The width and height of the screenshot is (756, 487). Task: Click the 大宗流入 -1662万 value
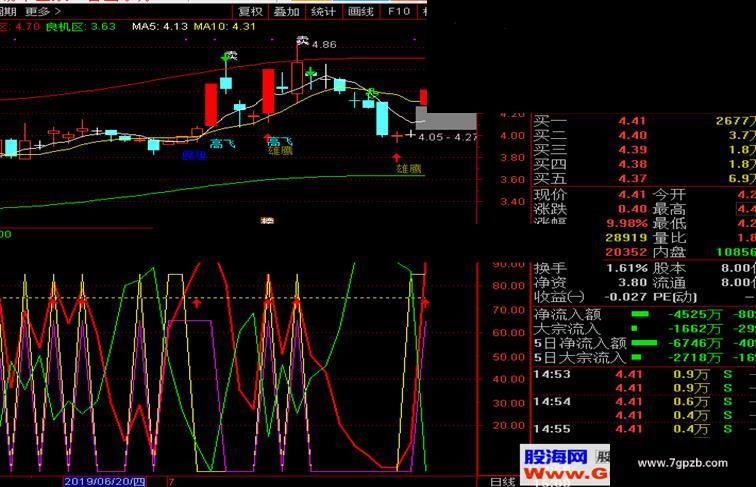pyautogui.click(x=695, y=329)
